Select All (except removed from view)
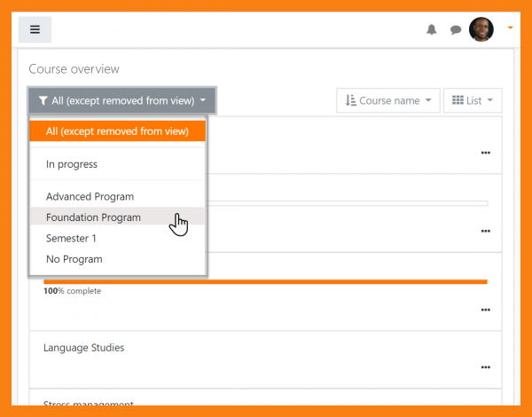Viewport: 532px width, 417px height. click(118, 131)
